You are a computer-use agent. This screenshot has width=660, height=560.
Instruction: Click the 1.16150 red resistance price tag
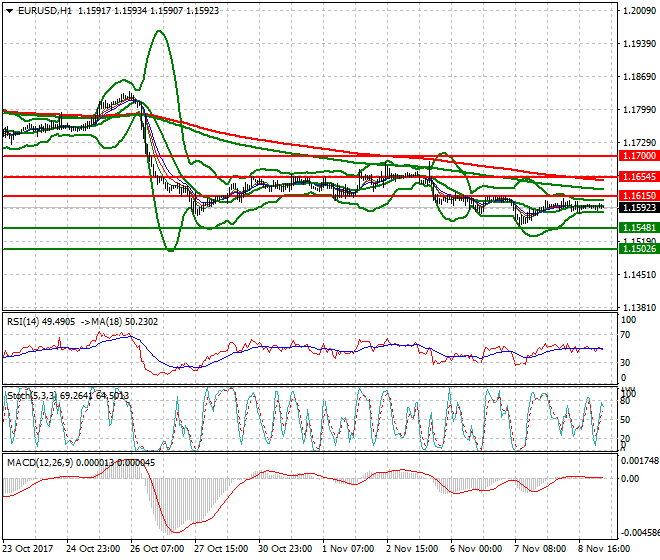[x=638, y=196]
